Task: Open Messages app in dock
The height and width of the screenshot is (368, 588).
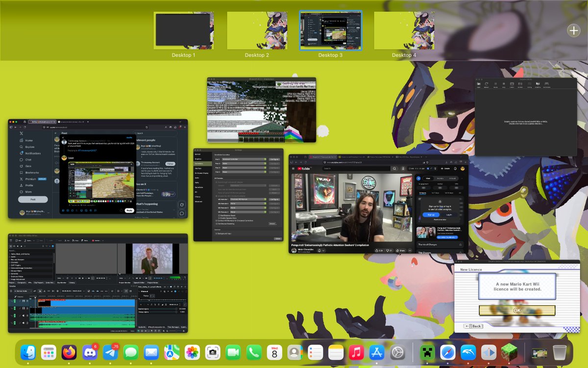Action: coord(131,353)
